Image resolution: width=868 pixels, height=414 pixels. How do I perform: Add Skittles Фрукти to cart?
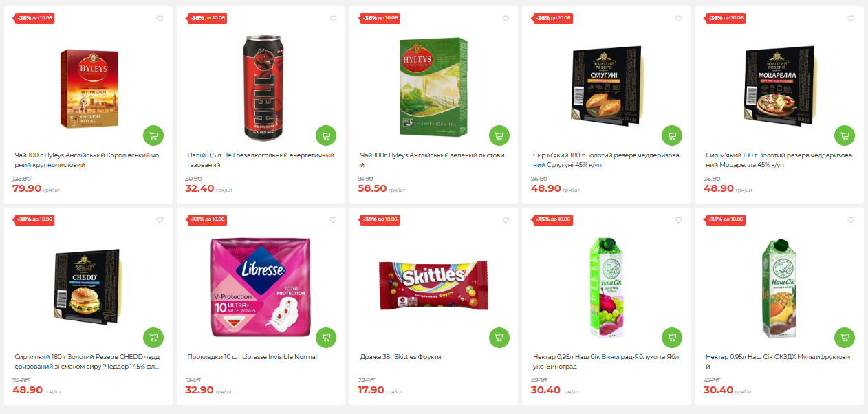(x=499, y=338)
